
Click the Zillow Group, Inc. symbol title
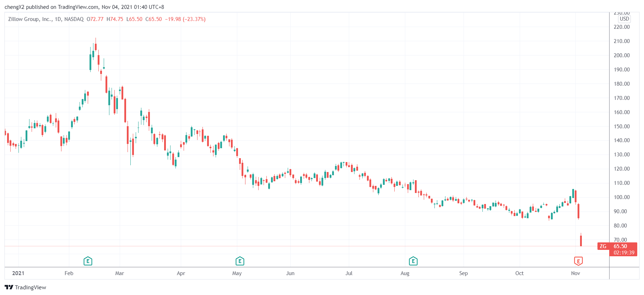coord(30,19)
